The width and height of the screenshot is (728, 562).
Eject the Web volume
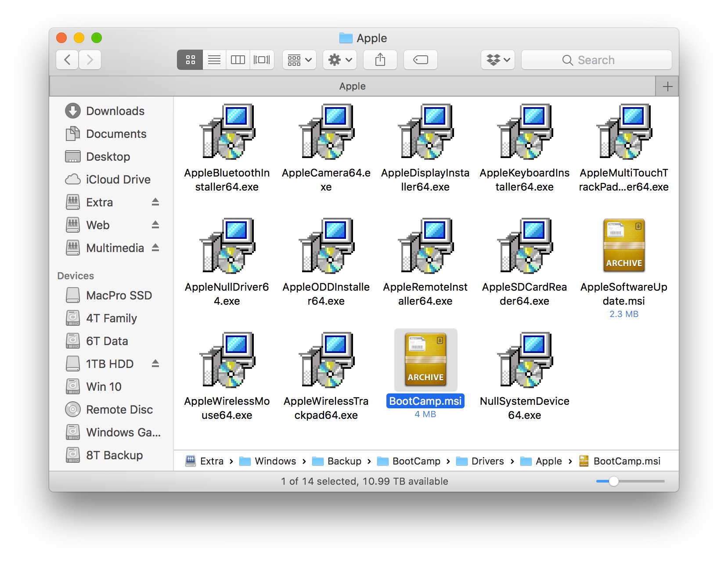(x=155, y=225)
